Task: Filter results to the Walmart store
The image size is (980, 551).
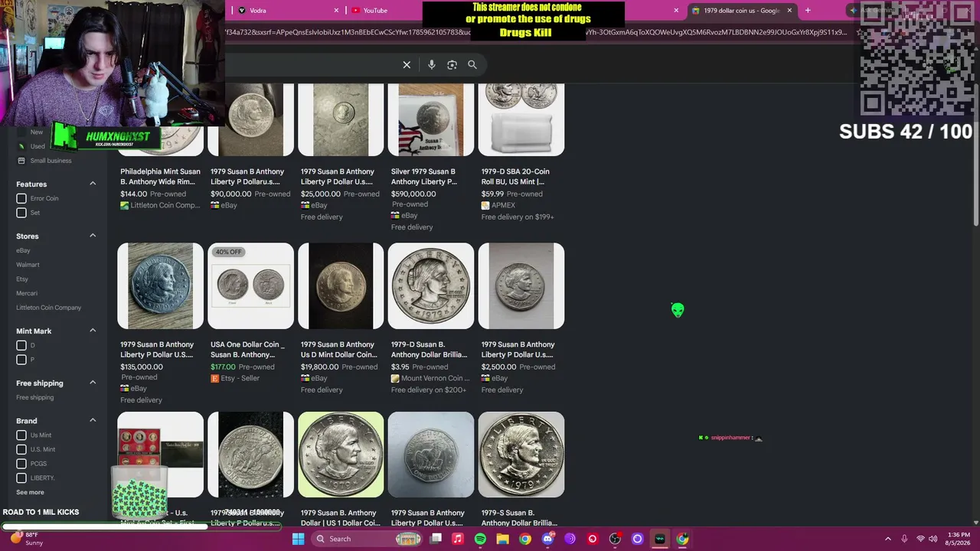Action: (x=28, y=265)
